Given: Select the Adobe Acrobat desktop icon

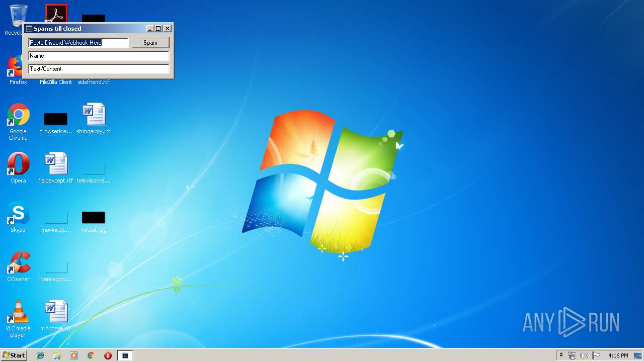Looking at the screenshot, I should pyautogui.click(x=56, y=14).
